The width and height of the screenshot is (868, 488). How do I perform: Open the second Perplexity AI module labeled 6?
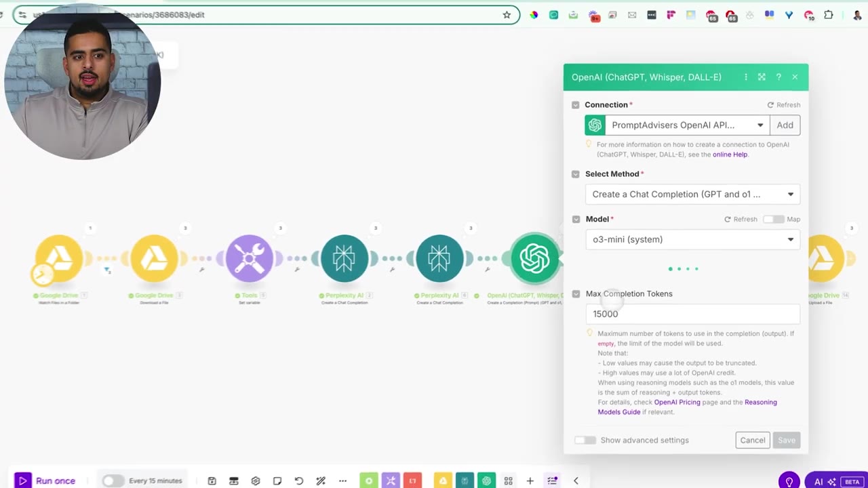coord(439,258)
